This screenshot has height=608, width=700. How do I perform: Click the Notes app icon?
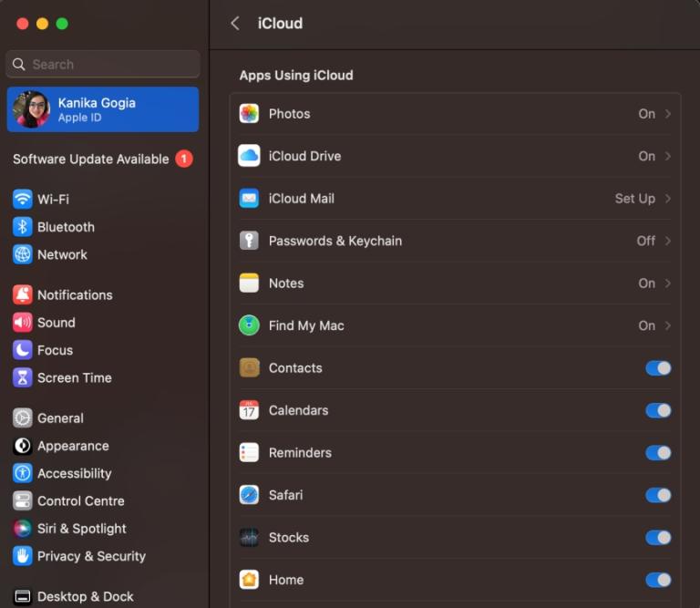pyautogui.click(x=249, y=283)
